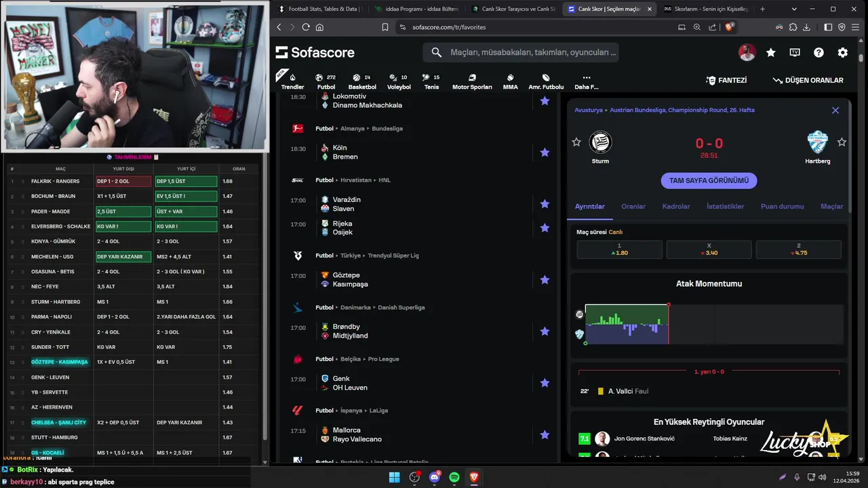Open the Austrian Bundesliga league link
Viewport: 868px width, 488px height.
pos(682,110)
